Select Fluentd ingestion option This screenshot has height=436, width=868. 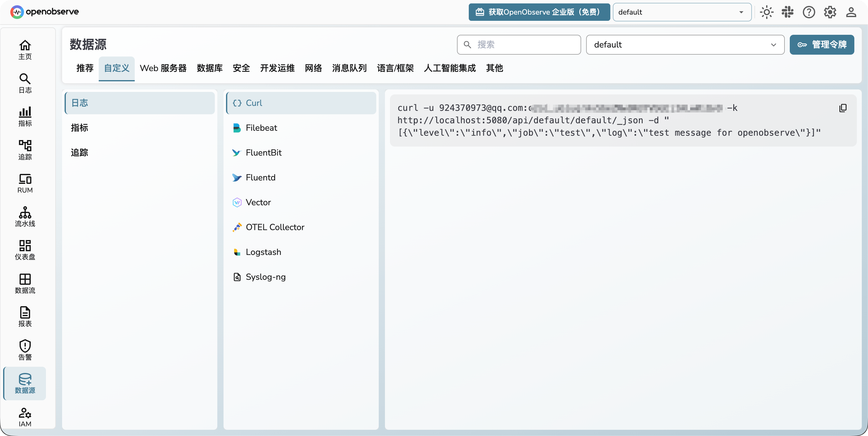pos(301,178)
